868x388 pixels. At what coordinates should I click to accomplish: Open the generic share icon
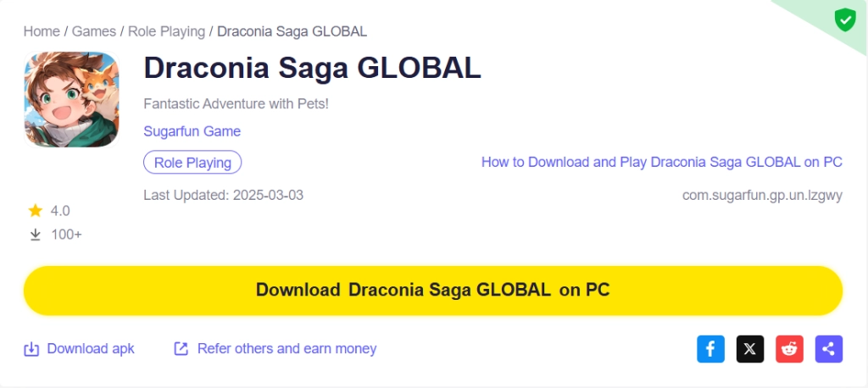click(829, 349)
